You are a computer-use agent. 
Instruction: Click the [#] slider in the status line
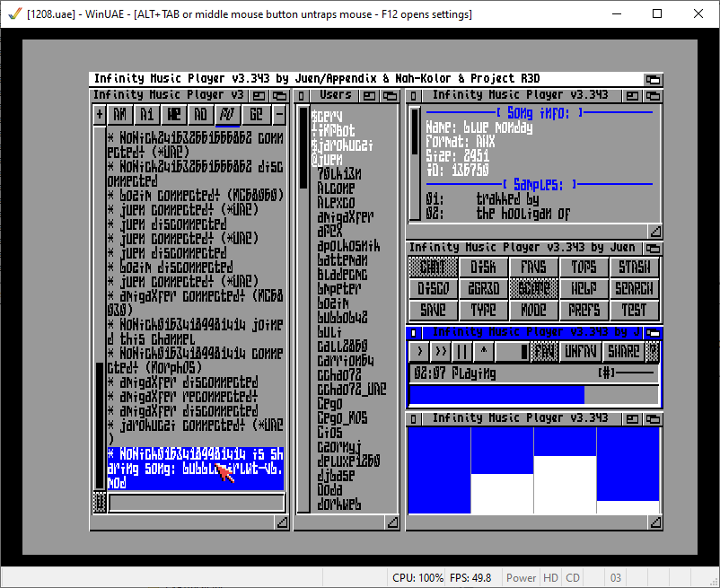coord(627,373)
